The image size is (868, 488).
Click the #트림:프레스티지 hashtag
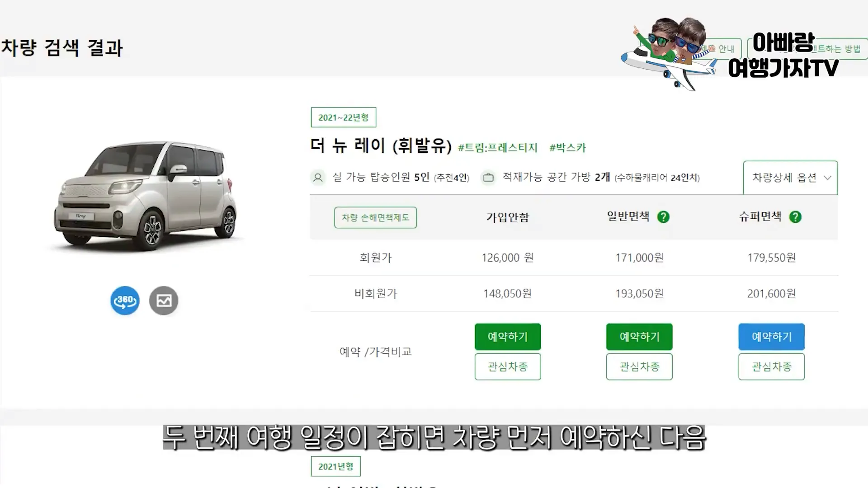point(498,148)
